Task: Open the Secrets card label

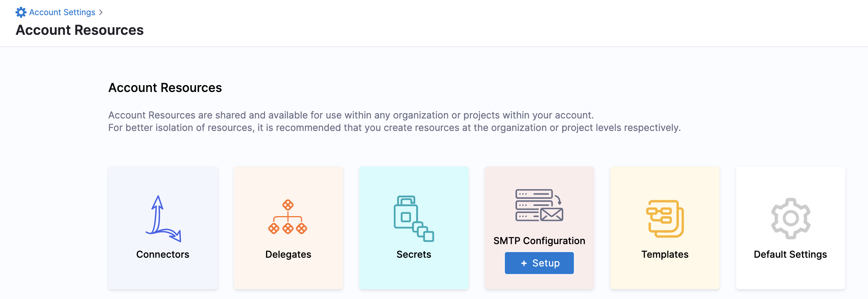Action: [414, 254]
